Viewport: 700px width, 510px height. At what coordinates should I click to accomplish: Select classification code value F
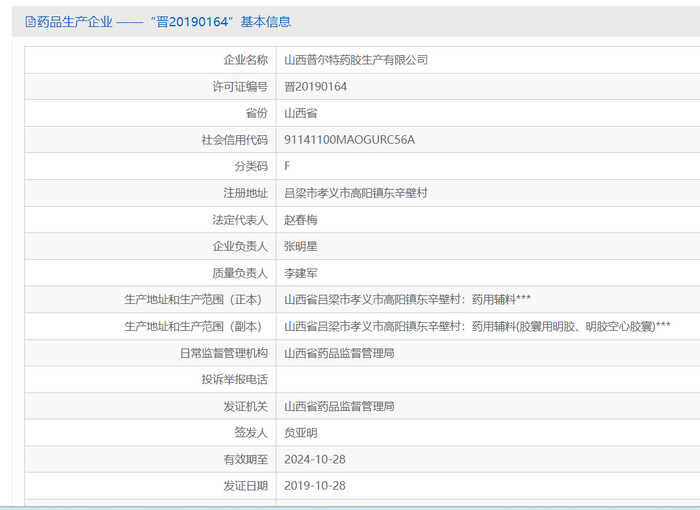click(287, 166)
